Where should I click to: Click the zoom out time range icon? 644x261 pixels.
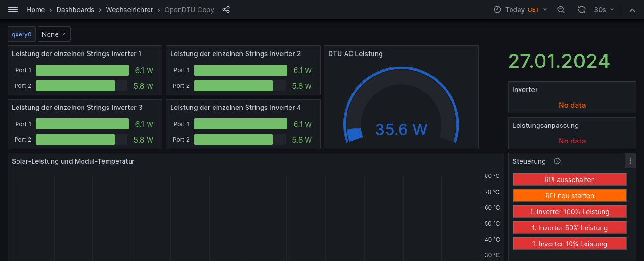point(561,9)
